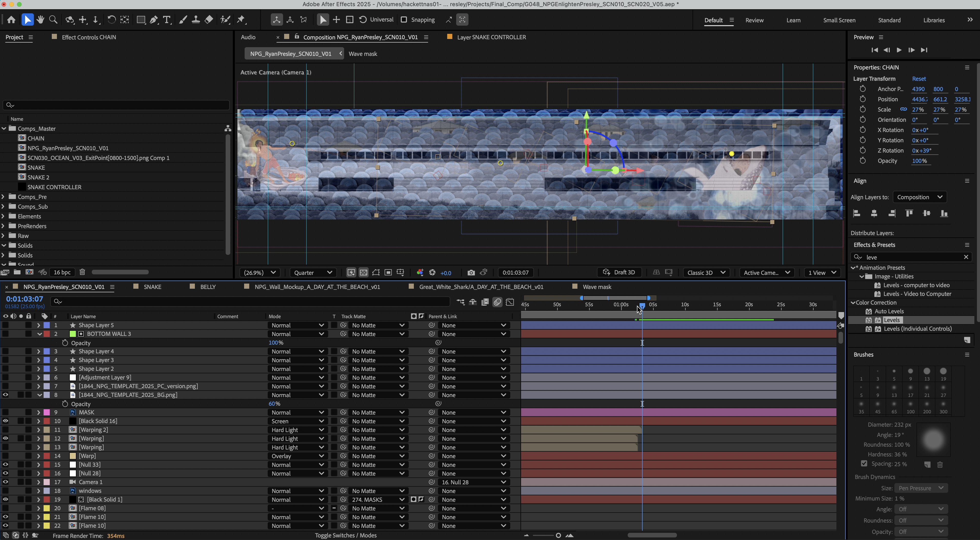Image resolution: width=980 pixels, height=540 pixels.
Task: Select the Home icon in toolbar
Action: (11, 19)
